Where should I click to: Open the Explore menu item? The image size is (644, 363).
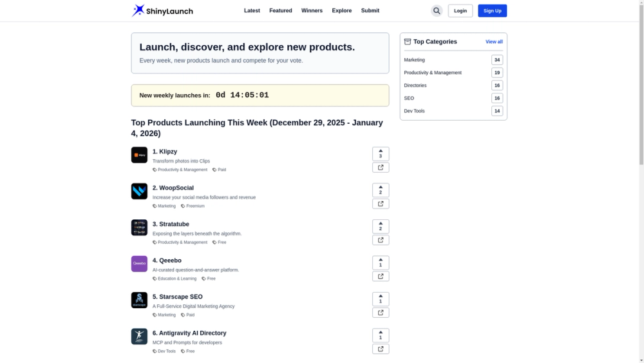coord(342,11)
